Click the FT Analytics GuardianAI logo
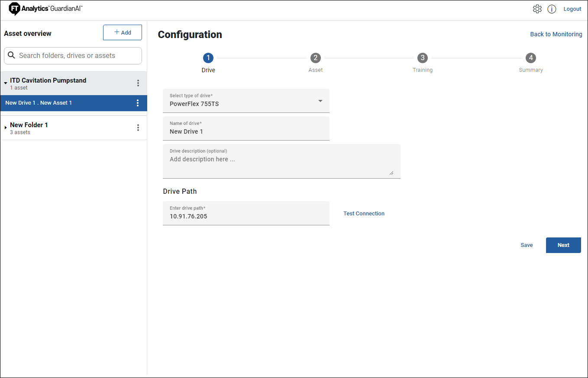This screenshot has height=378, width=588. click(46, 9)
